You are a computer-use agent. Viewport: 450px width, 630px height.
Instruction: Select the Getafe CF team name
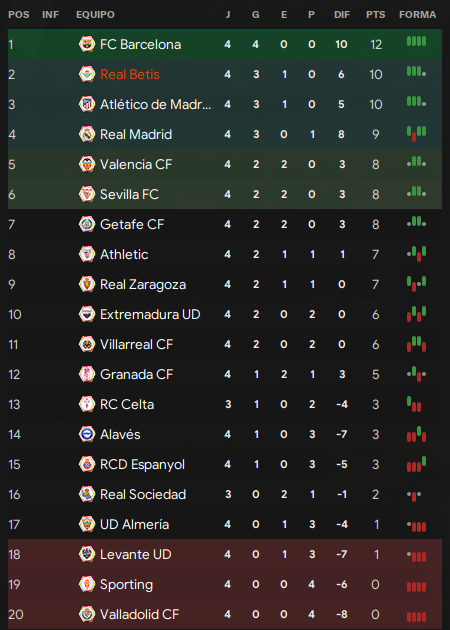(132, 224)
